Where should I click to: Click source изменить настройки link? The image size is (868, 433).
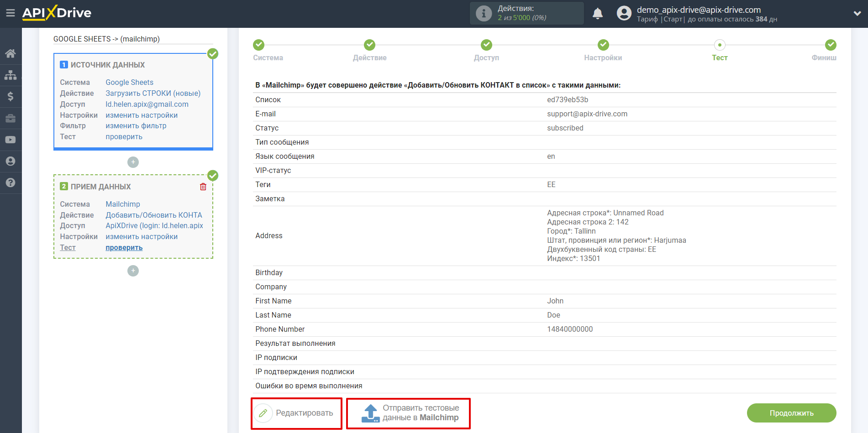[142, 115]
